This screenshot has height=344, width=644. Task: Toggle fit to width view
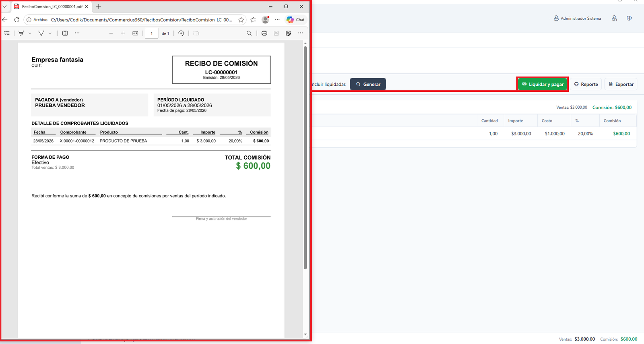coord(135,33)
